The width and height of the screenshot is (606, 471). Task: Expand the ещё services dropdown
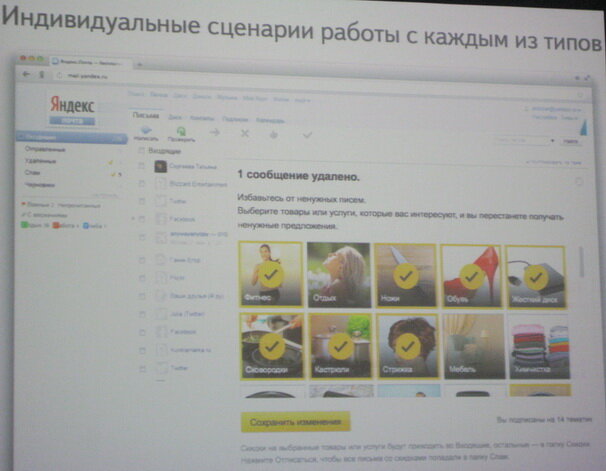point(303,100)
